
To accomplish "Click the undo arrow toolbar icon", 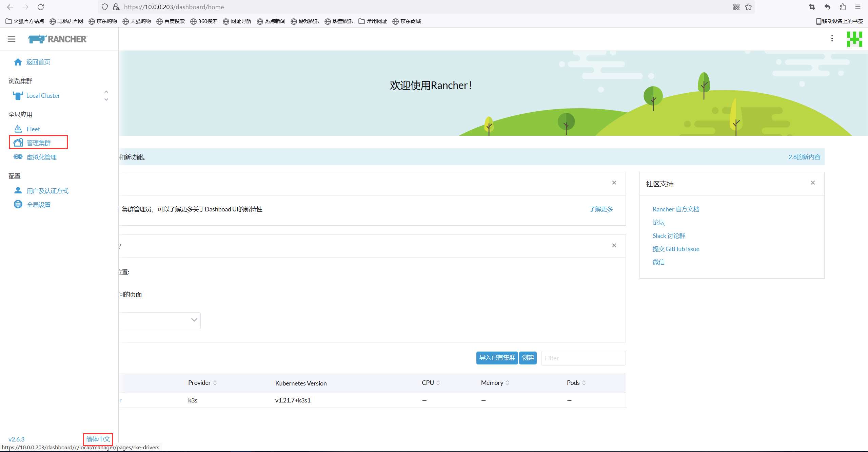I will point(827,7).
